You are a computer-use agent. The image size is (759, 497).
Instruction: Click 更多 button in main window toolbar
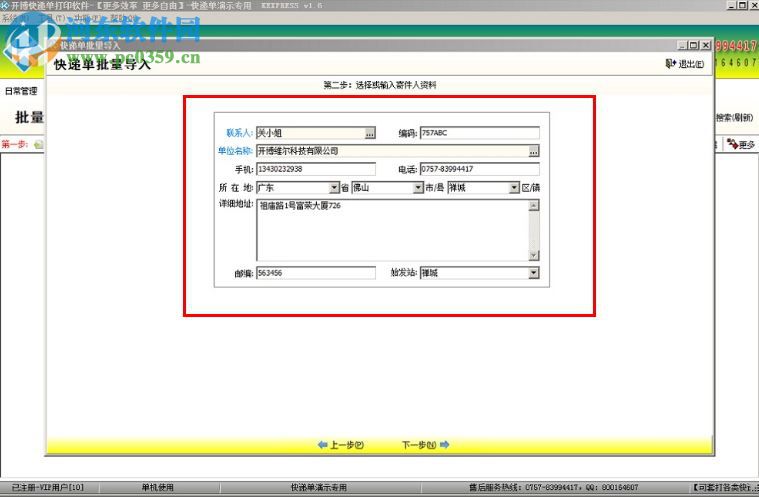coord(741,144)
